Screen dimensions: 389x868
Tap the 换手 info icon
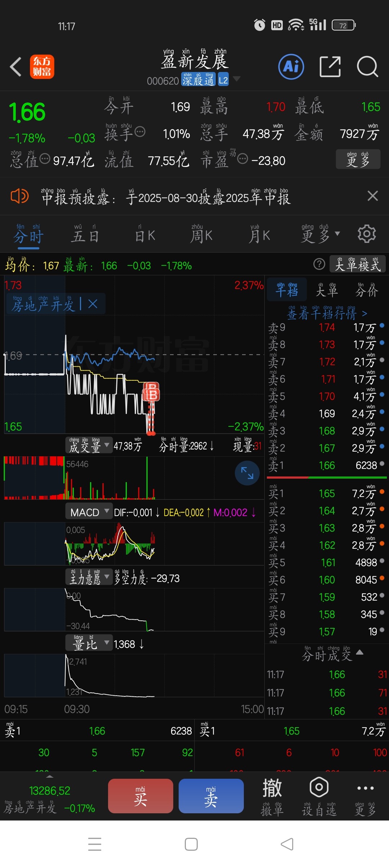tap(140, 131)
